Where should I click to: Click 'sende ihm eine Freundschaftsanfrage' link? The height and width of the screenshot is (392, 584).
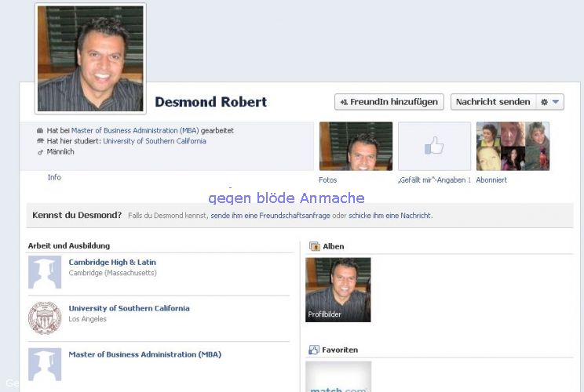(x=270, y=216)
